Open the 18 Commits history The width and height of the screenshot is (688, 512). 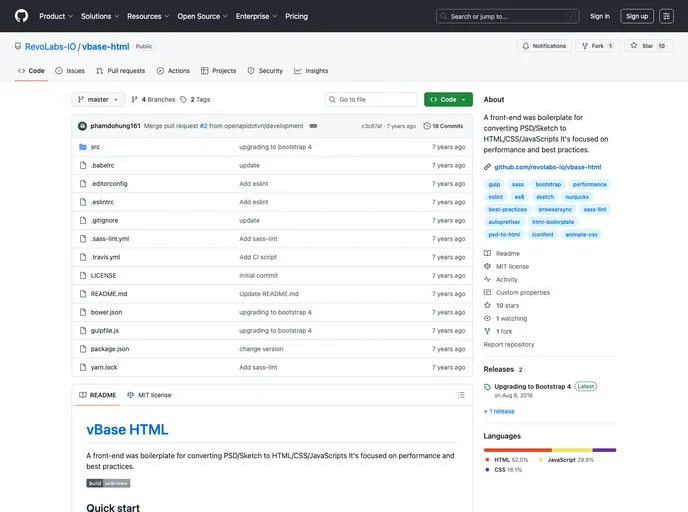pyautogui.click(x=443, y=126)
